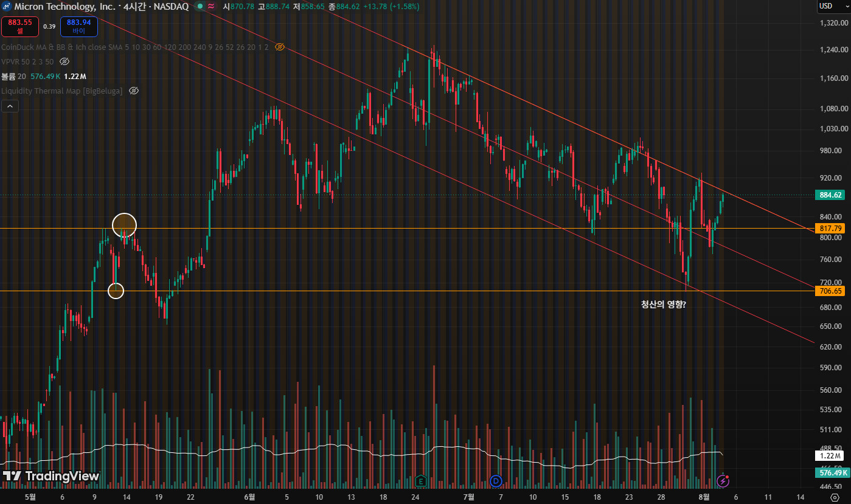Screen dimensions: 851x504
Task: Click the 706.65 horizontal line price label
Action: (x=831, y=291)
